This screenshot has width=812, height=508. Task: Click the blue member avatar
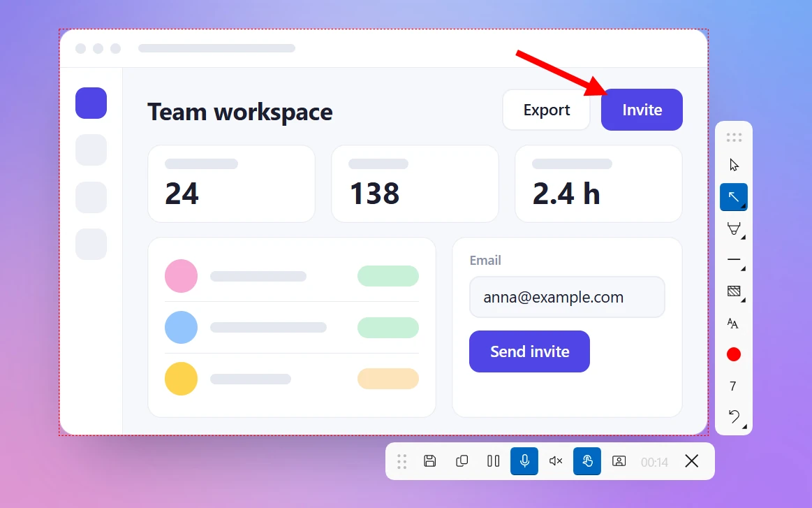point(182,328)
